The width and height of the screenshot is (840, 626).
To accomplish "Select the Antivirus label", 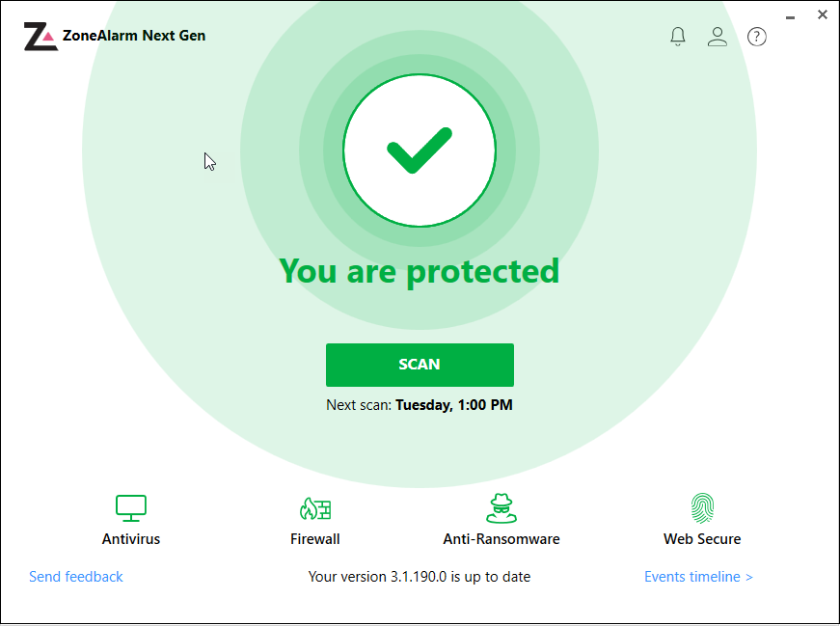I will [x=131, y=538].
